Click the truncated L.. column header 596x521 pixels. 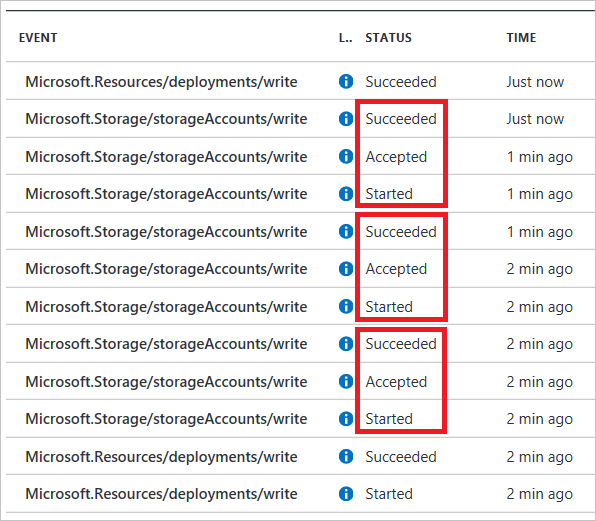coord(346,38)
